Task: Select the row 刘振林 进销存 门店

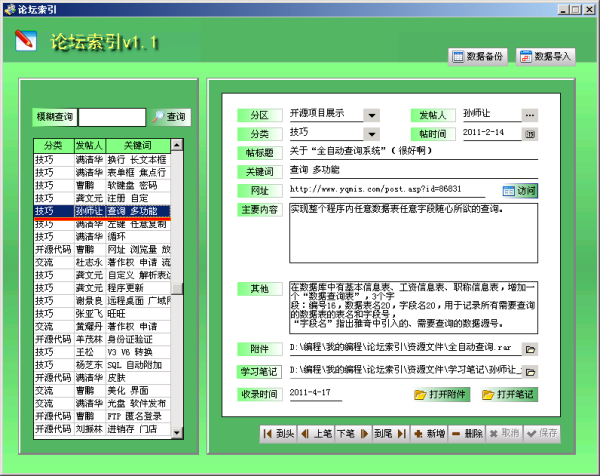Action: coord(102,429)
